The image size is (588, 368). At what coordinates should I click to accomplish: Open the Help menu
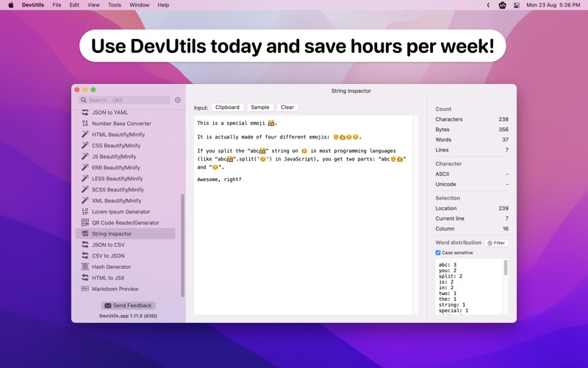163,5
